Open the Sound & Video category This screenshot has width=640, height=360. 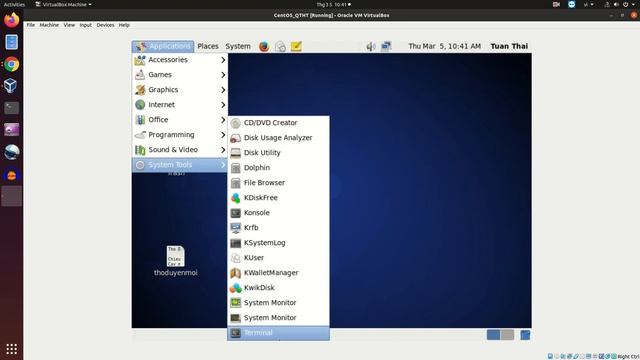click(180, 150)
